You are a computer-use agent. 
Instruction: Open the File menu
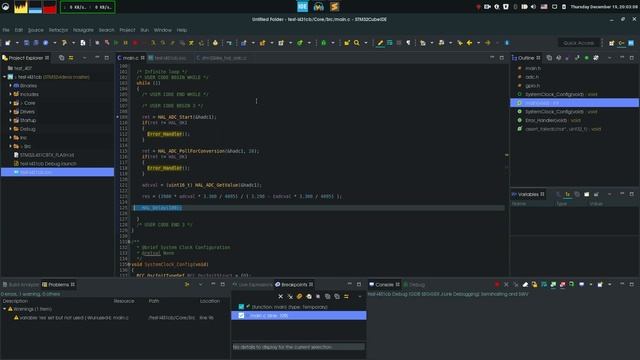6,30
